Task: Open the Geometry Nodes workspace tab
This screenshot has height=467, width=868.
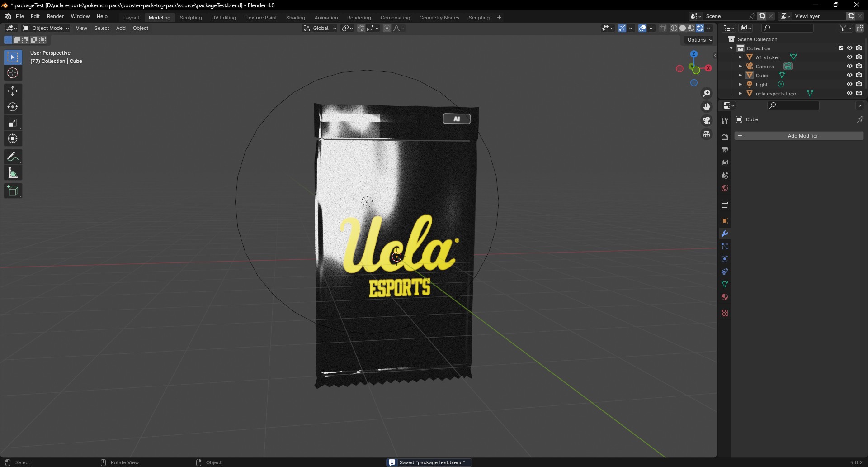Action: [439, 18]
